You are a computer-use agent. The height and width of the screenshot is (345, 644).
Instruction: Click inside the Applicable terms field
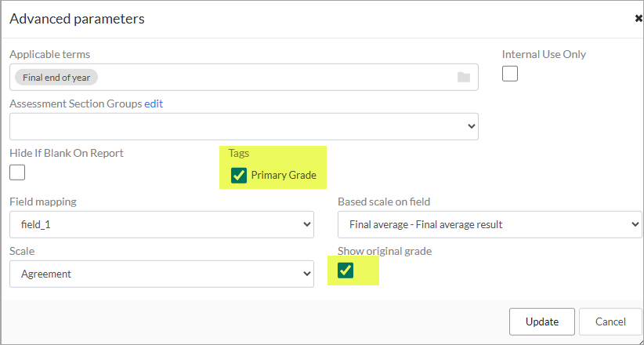coord(244,78)
